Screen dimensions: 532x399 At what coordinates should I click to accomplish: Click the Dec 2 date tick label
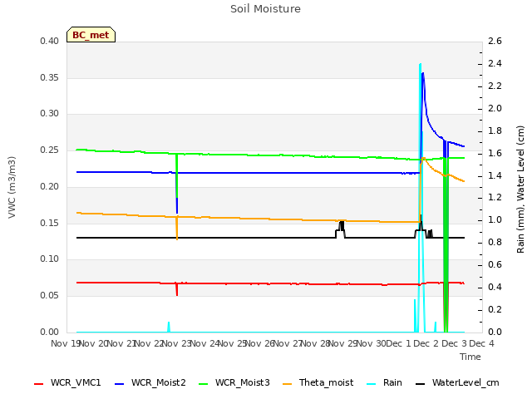pos(426,343)
